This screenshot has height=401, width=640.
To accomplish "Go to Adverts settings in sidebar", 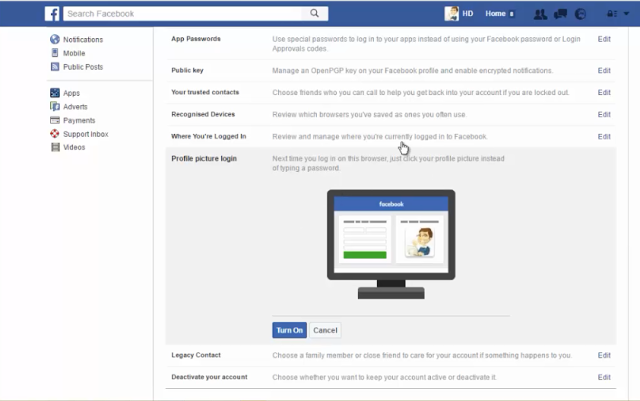I will (x=75, y=107).
